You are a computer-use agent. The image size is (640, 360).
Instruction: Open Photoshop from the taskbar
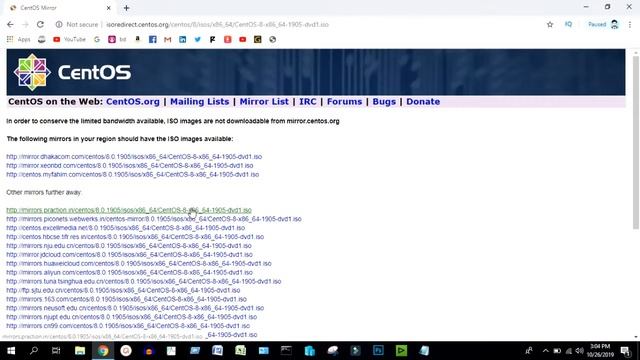click(x=378, y=351)
